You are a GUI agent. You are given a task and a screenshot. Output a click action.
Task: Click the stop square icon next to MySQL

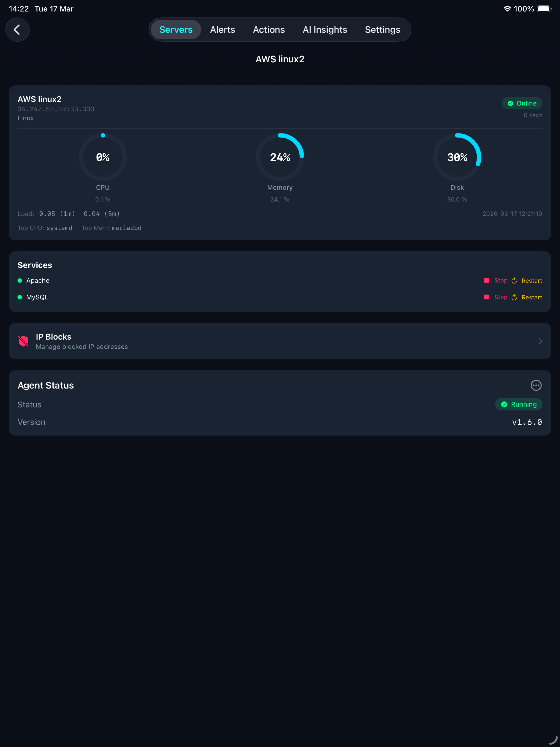(x=487, y=297)
